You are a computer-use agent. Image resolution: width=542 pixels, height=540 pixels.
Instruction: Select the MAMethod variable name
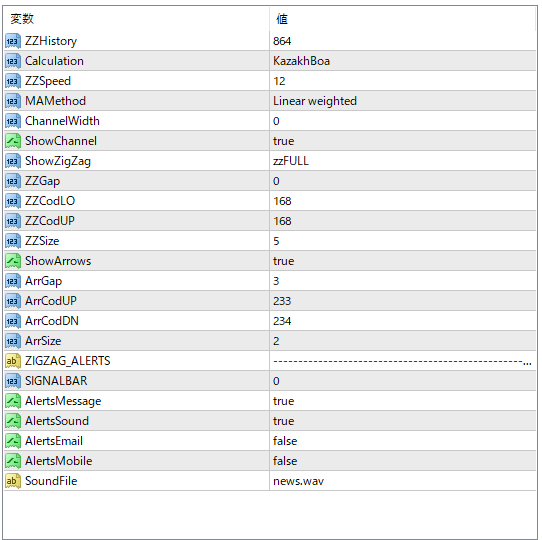point(55,101)
